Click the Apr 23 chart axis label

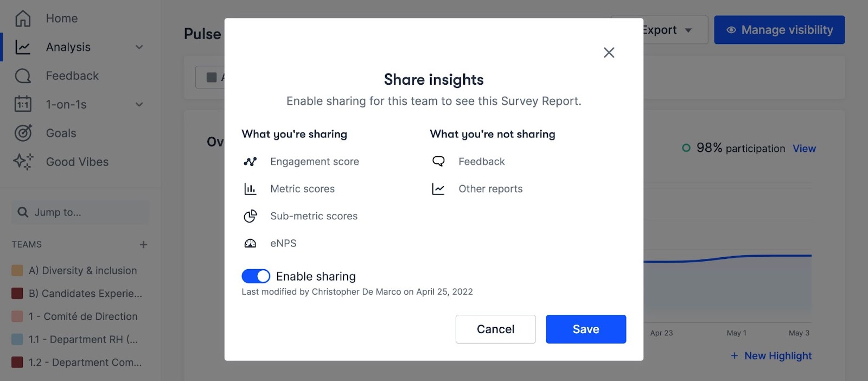click(x=661, y=333)
